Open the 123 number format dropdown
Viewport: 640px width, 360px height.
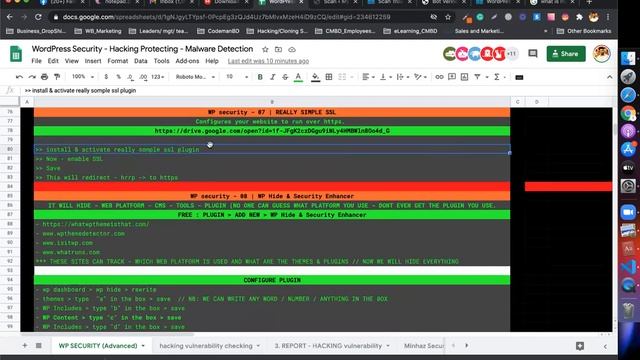click(x=158, y=77)
